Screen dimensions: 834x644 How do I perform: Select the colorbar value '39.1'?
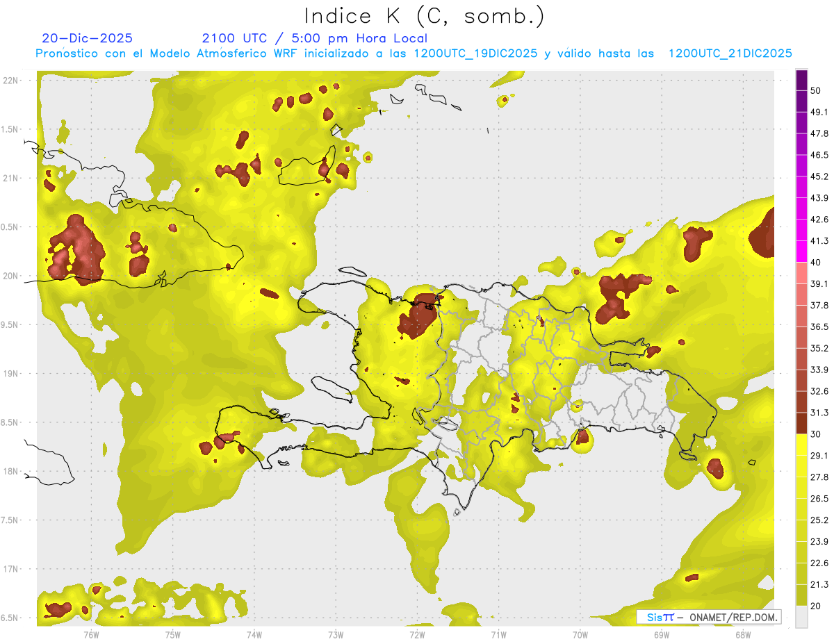pyautogui.click(x=819, y=284)
